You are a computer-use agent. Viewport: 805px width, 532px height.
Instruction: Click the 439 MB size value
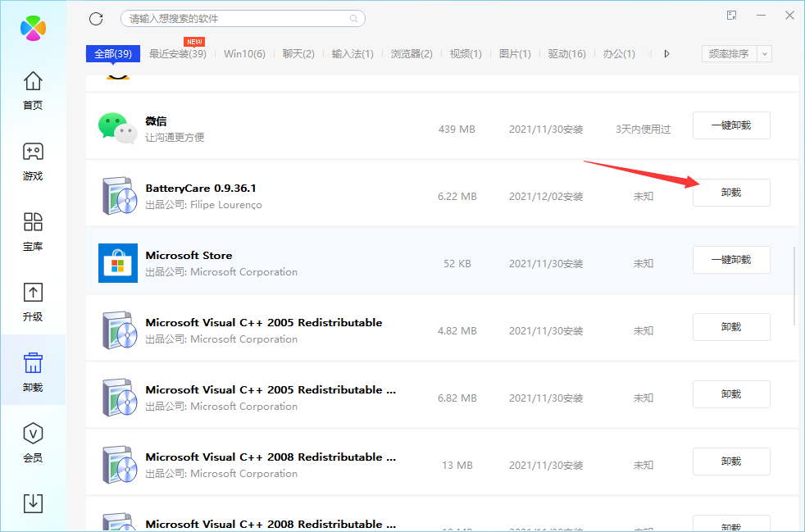tap(457, 130)
